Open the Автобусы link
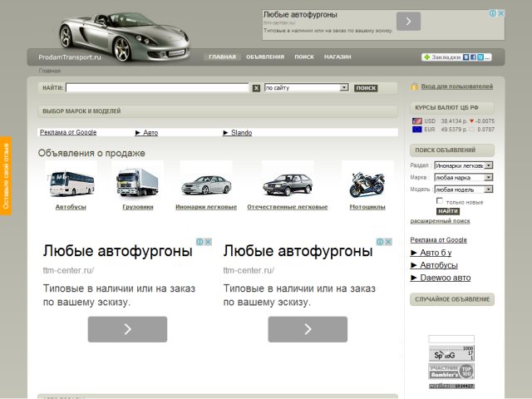532x399 pixels. (x=71, y=207)
